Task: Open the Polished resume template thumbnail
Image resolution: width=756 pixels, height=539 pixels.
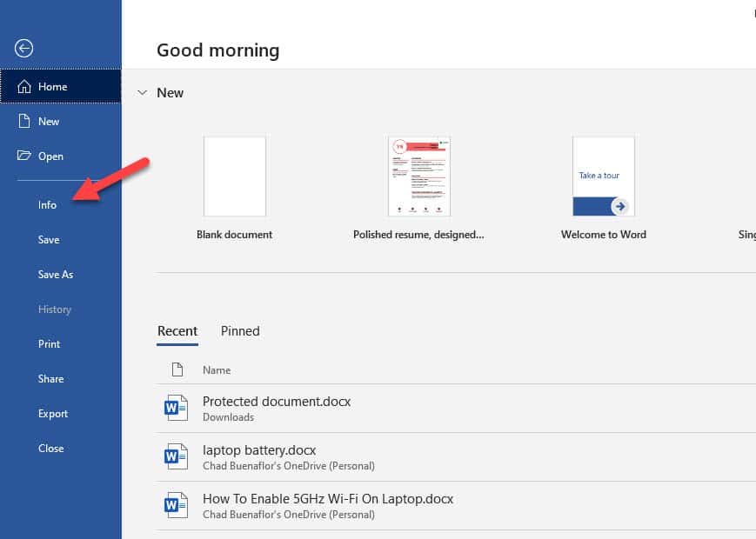Action: [x=419, y=176]
